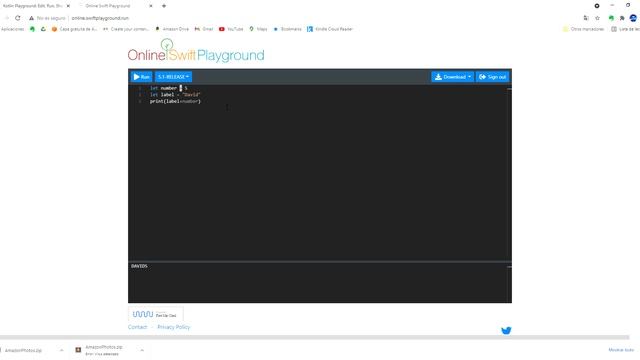This screenshot has width=640, height=360.
Task: Run the Swift code
Action: (x=141, y=77)
